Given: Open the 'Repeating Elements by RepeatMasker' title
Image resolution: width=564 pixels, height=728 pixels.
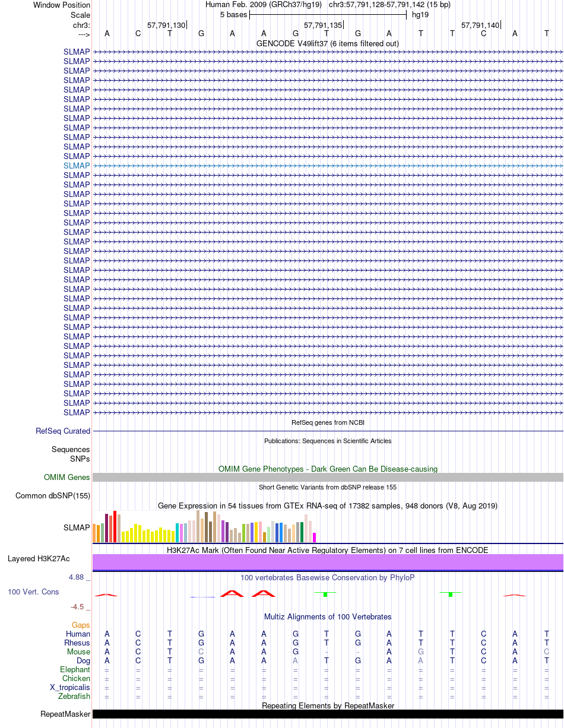Looking at the screenshot, I should [x=328, y=705].
